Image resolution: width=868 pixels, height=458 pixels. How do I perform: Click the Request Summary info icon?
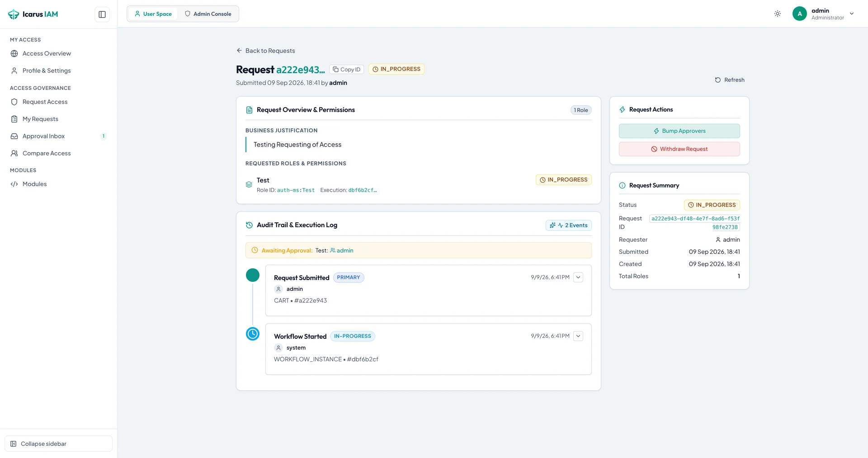click(623, 185)
